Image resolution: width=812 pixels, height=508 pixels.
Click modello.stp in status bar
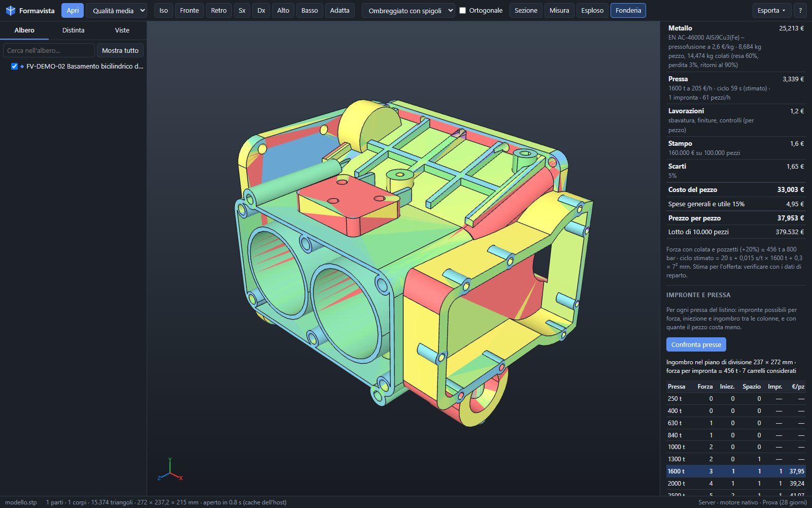pos(21,502)
